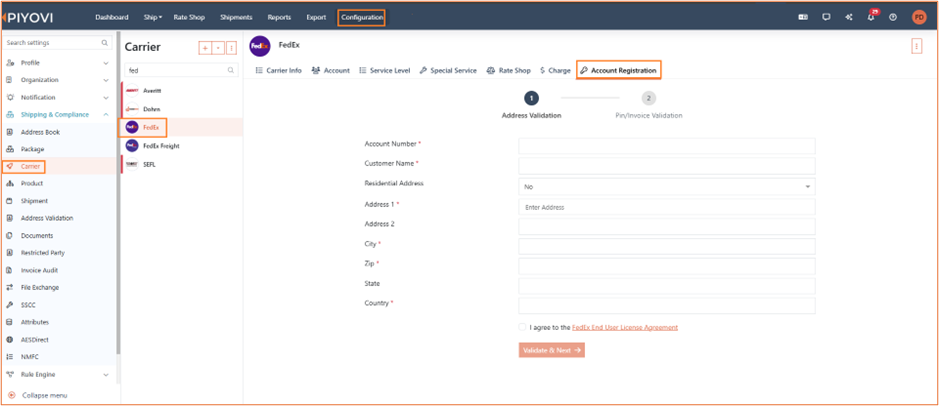Click the help question mark icon
Screen dimensions: 939x406
click(893, 17)
